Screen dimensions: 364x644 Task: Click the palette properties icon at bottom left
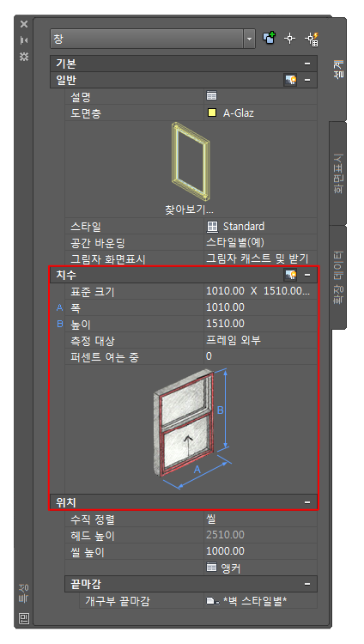tap(24, 617)
